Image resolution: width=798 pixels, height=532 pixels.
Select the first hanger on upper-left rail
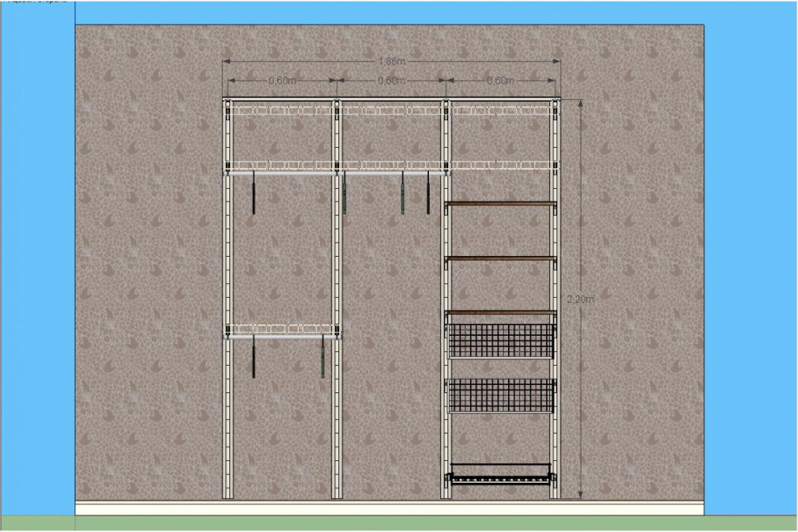coord(254,194)
